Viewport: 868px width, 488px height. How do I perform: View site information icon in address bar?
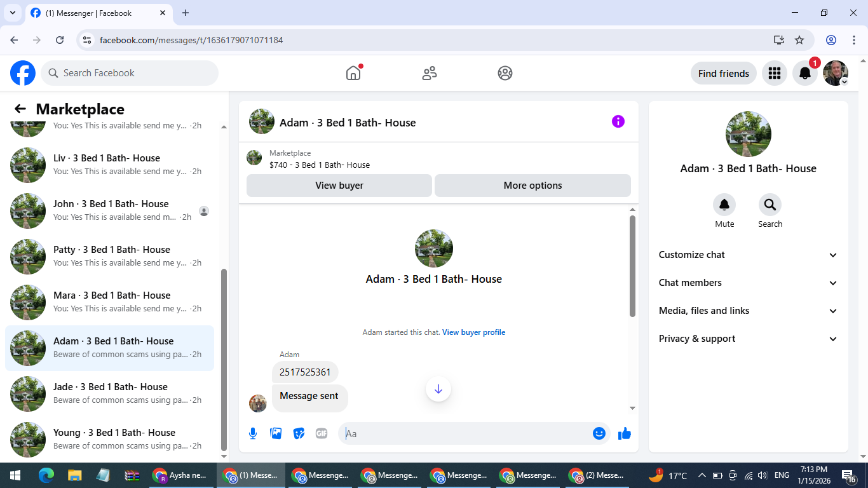point(88,40)
